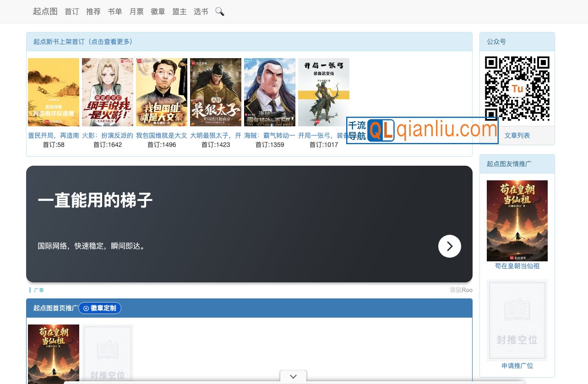Expand more books with the down chevron
Image resolution: width=588 pixels, height=384 pixels.
[x=293, y=376]
